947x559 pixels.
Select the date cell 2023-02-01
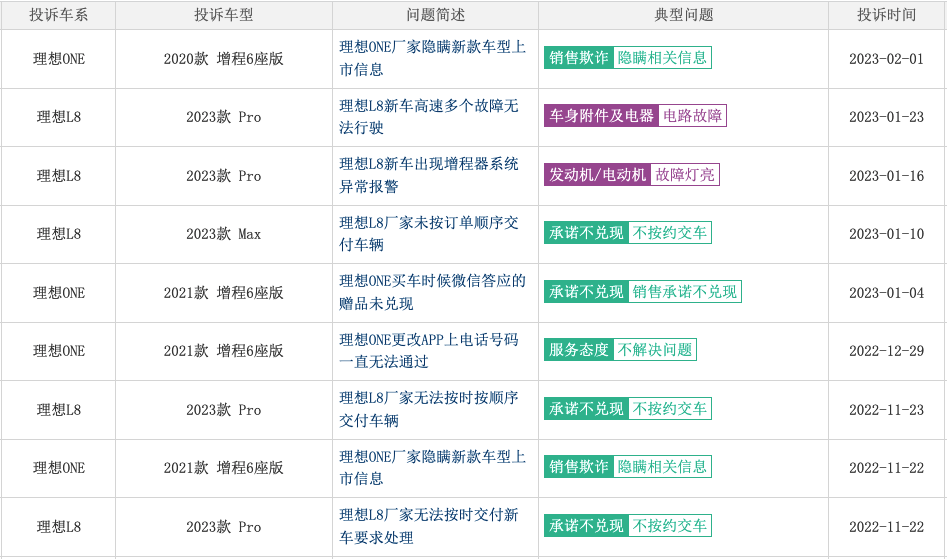click(887, 59)
